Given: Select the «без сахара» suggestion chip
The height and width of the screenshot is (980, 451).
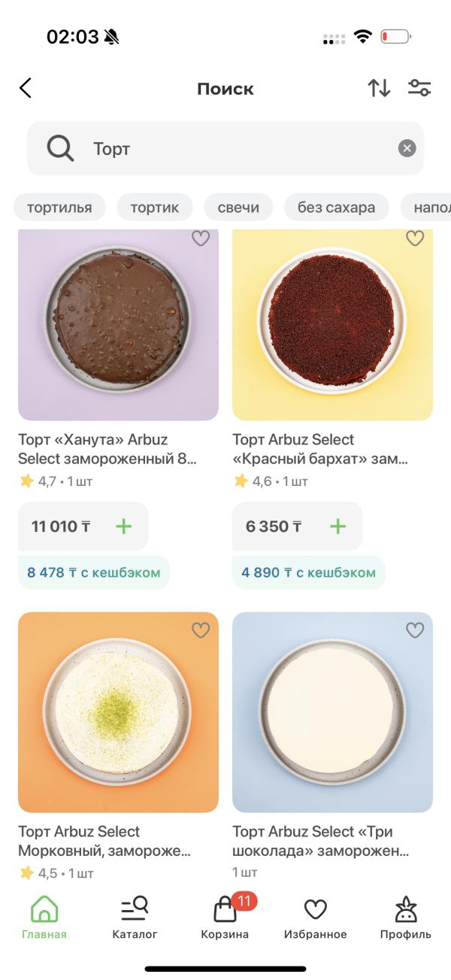Looking at the screenshot, I should 336,208.
